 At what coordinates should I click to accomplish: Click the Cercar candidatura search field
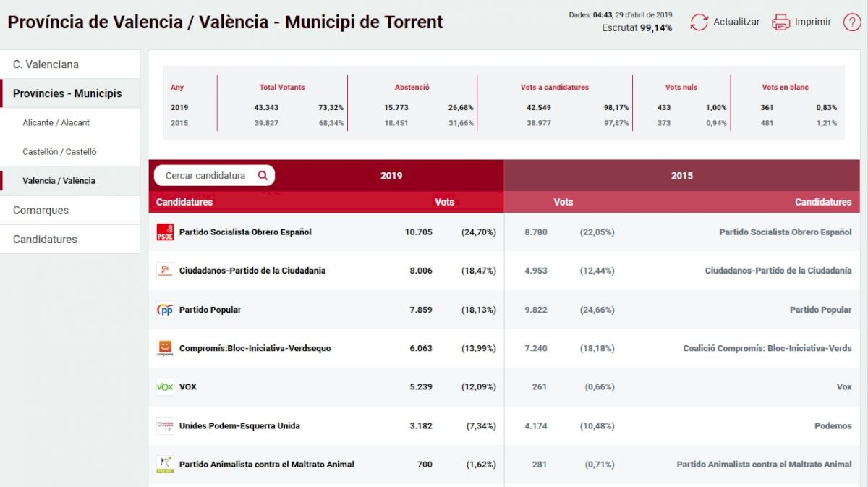205,176
